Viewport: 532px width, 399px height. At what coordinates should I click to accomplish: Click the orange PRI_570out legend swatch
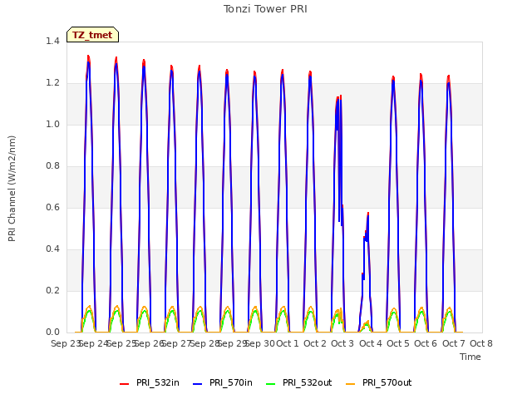click(x=351, y=384)
